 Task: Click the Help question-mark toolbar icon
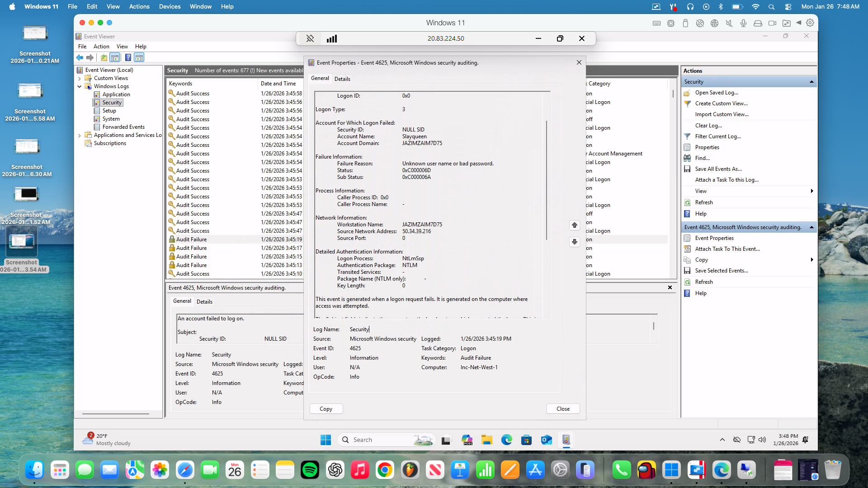128,57
